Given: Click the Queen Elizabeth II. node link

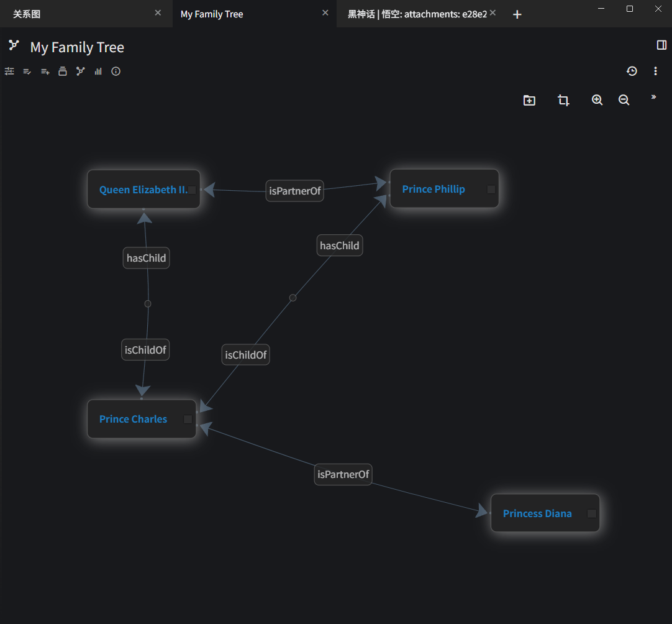Looking at the screenshot, I should (143, 190).
